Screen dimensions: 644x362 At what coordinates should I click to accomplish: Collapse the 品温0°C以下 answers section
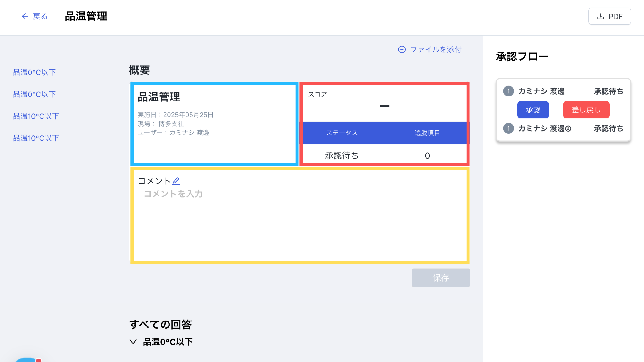133,342
